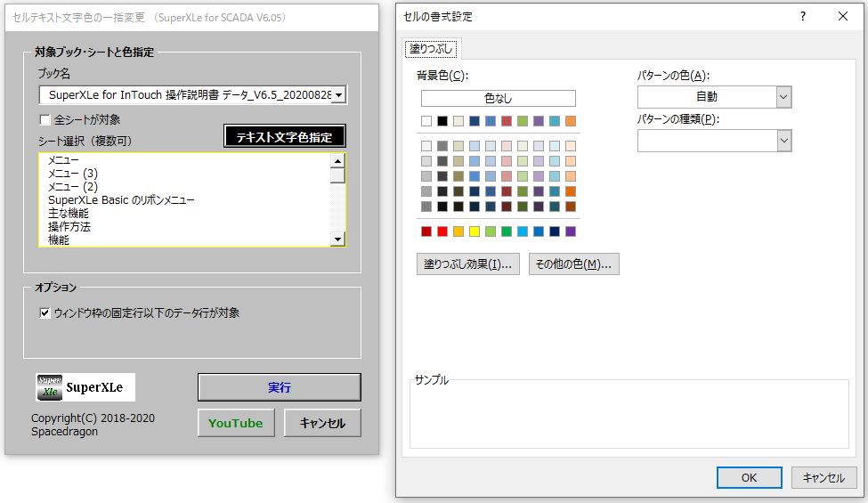This screenshot has height=503, width=868.
Task: Click キャンセル in the cell format dialog
Action: 823,477
